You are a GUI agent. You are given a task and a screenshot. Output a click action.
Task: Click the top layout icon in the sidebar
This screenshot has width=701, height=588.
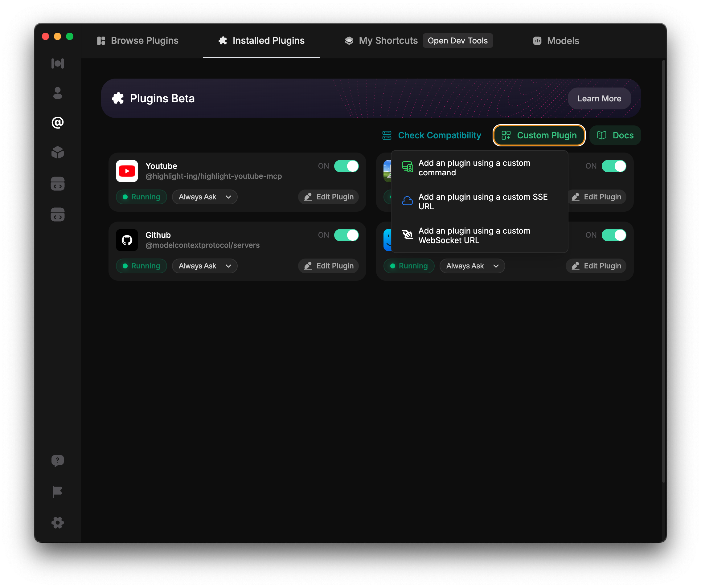coord(57,63)
